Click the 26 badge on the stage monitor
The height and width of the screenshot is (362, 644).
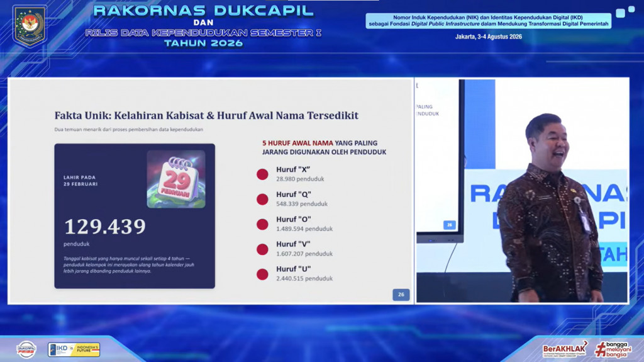click(x=449, y=225)
